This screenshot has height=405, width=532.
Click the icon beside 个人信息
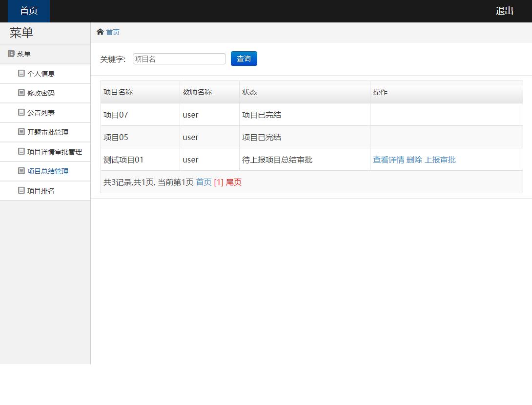tap(21, 73)
